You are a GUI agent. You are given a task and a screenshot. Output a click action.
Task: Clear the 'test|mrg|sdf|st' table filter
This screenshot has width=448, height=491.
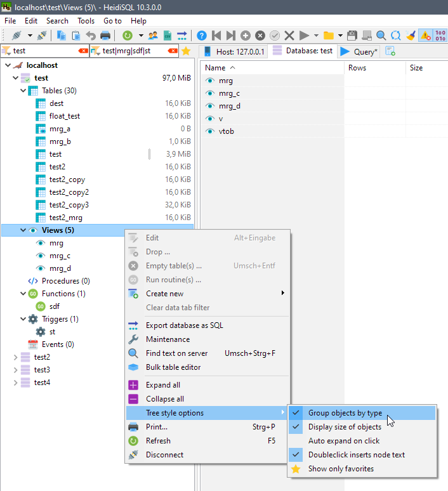coord(173,51)
